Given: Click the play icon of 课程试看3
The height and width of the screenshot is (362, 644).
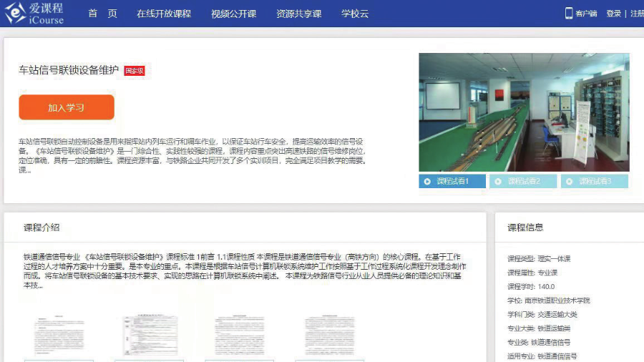Looking at the screenshot, I should click(x=570, y=182).
